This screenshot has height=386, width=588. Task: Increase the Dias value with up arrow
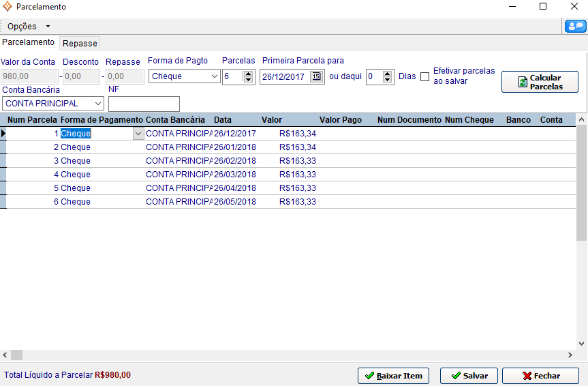click(x=388, y=74)
